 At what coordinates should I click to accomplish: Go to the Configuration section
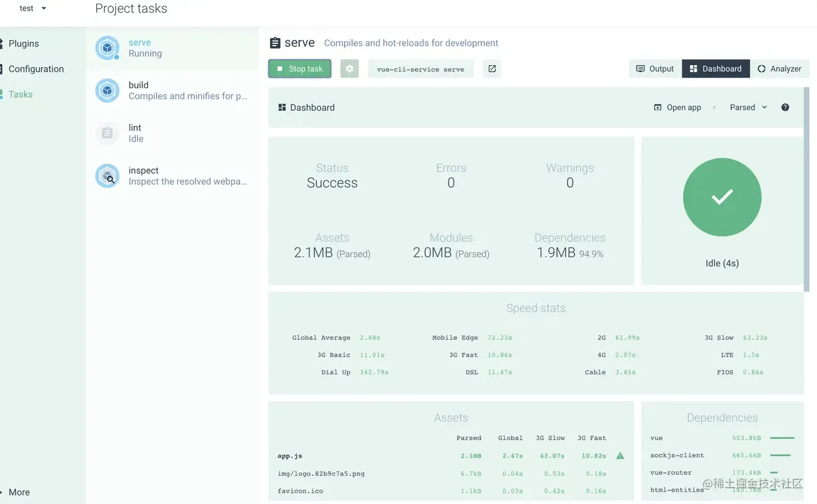(x=36, y=69)
